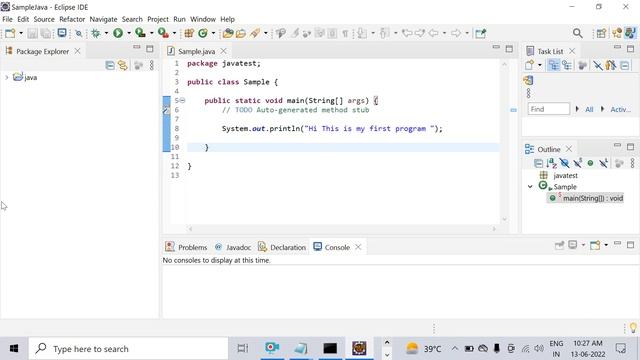The height and width of the screenshot is (360, 640).
Task: Open the Debug dropdown arrow
Action: pos(106,33)
